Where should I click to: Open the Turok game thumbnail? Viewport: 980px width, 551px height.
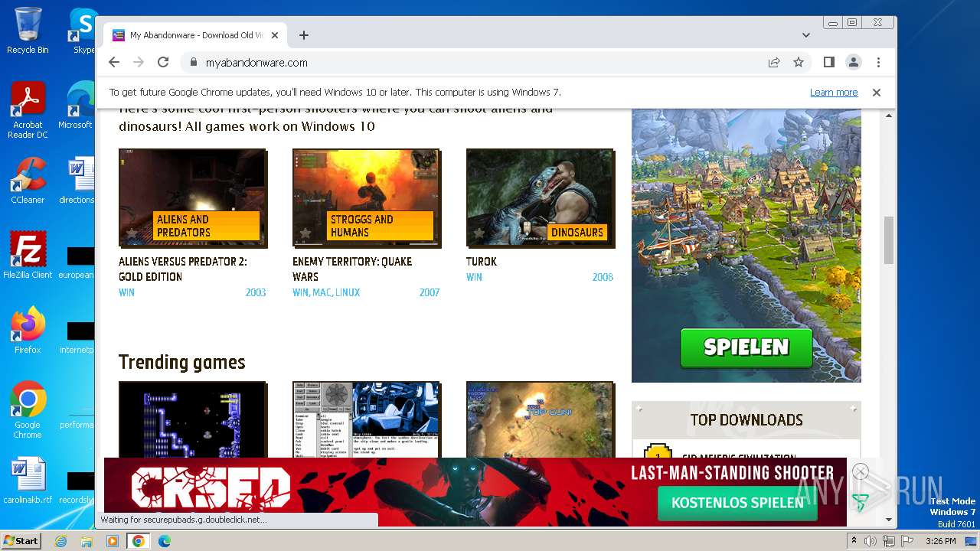pos(540,197)
